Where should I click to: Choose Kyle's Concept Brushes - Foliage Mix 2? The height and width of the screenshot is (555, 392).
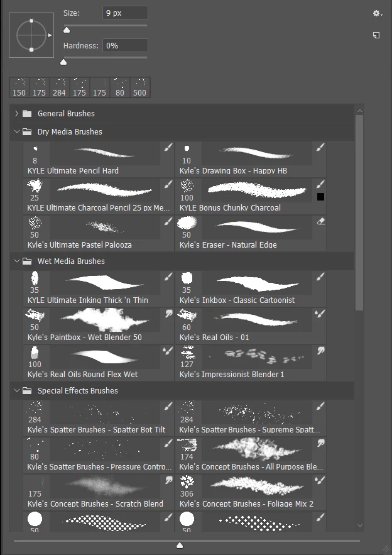pos(251,492)
